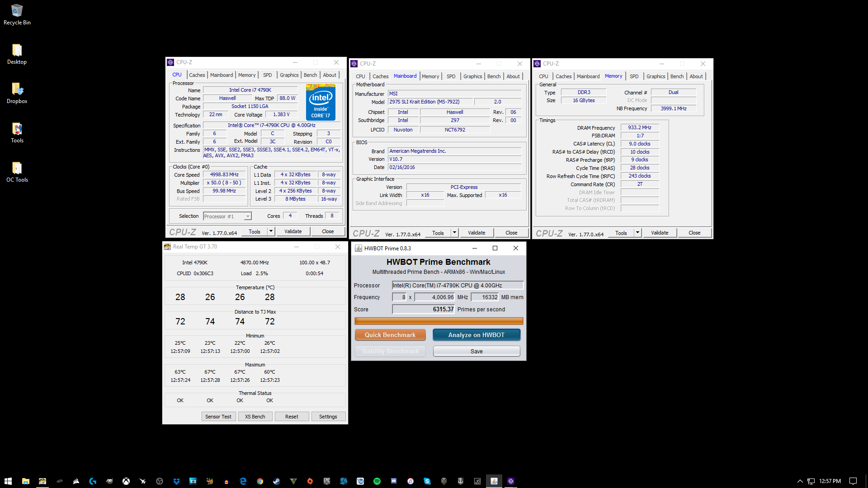Expand Tools dropdown arrow in the Mainboard window

454,233
